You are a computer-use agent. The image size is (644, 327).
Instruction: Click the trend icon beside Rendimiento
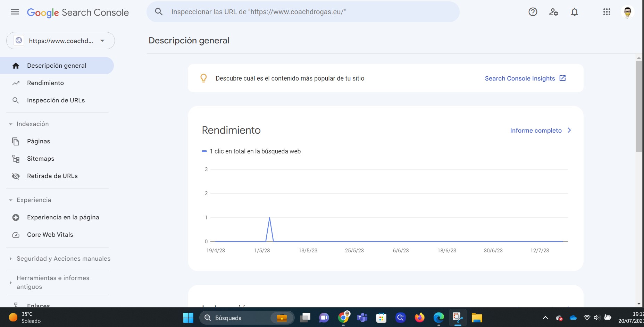[x=16, y=83]
